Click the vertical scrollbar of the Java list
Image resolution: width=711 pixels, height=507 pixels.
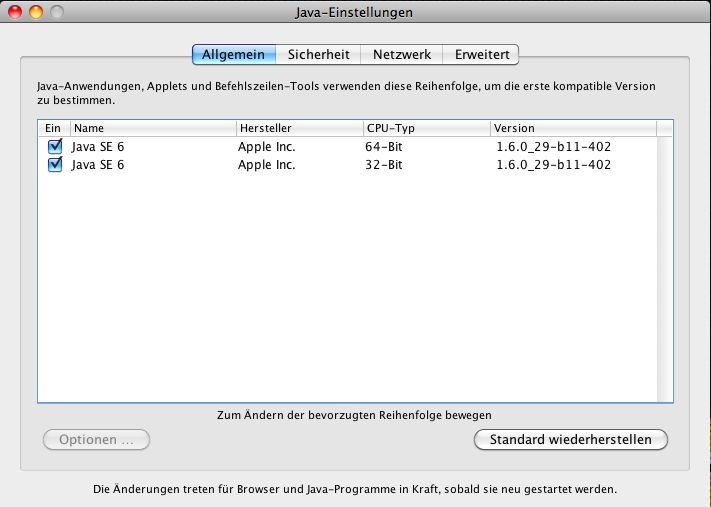(665, 269)
